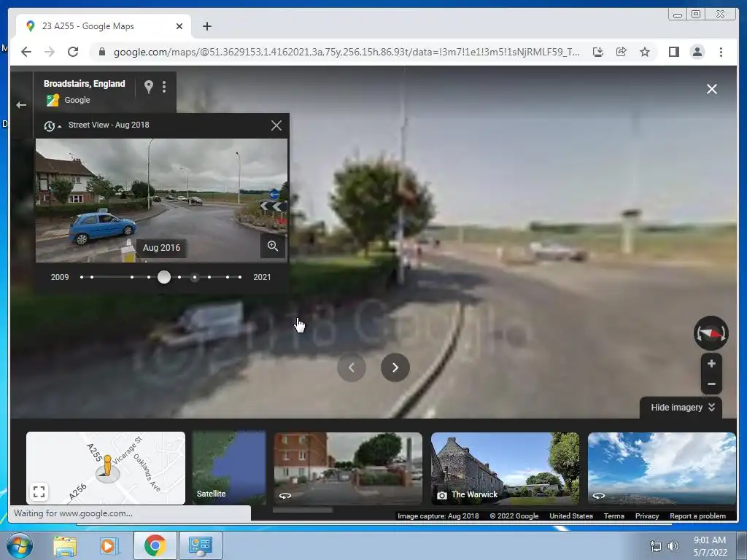Screen dimensions: 747x560
Task: Click the address bar URL
Action: [x=347, y=52]
